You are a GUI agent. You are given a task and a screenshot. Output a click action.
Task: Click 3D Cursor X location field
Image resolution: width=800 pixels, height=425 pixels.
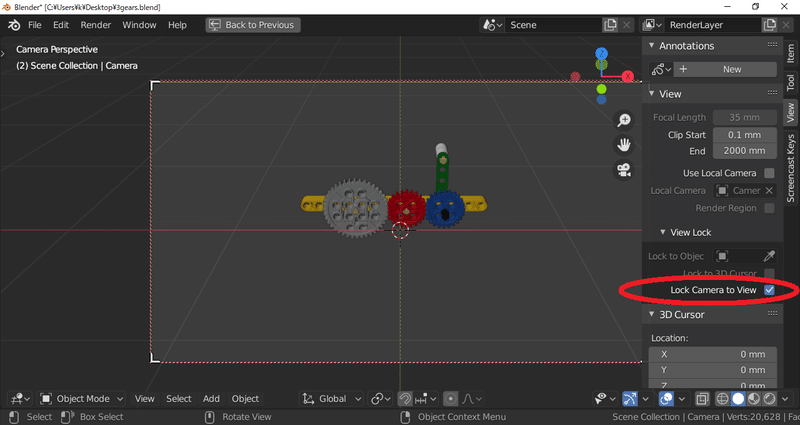(713, 354)
